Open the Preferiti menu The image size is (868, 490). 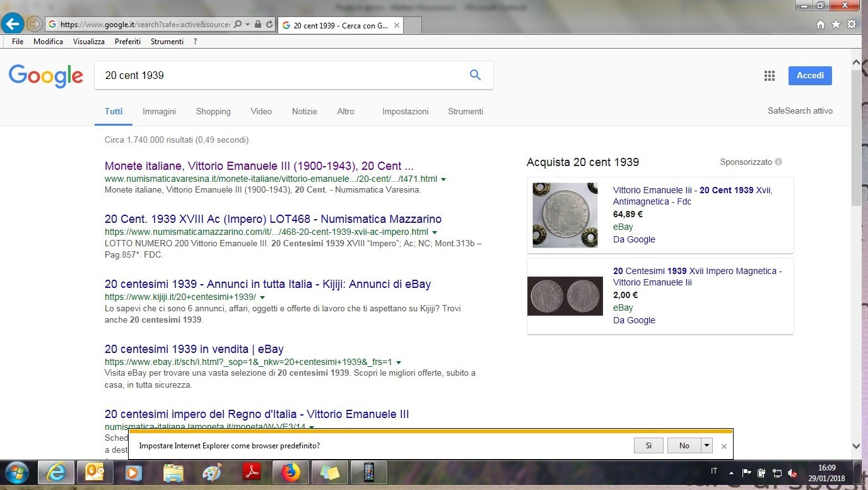click(x=127, y=42)
